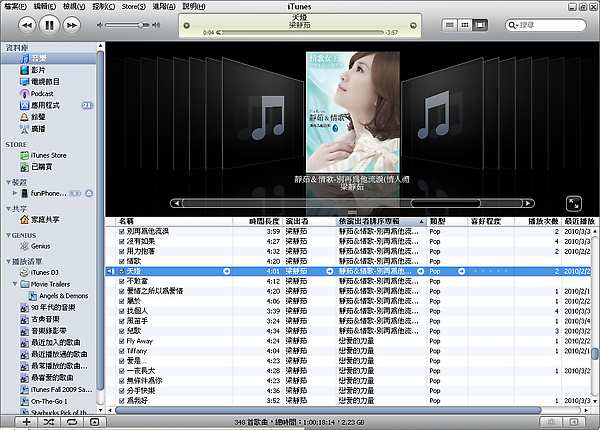Sort songs by 類型 column
This screenshot has height=430, width=600.
click(447, 221)
